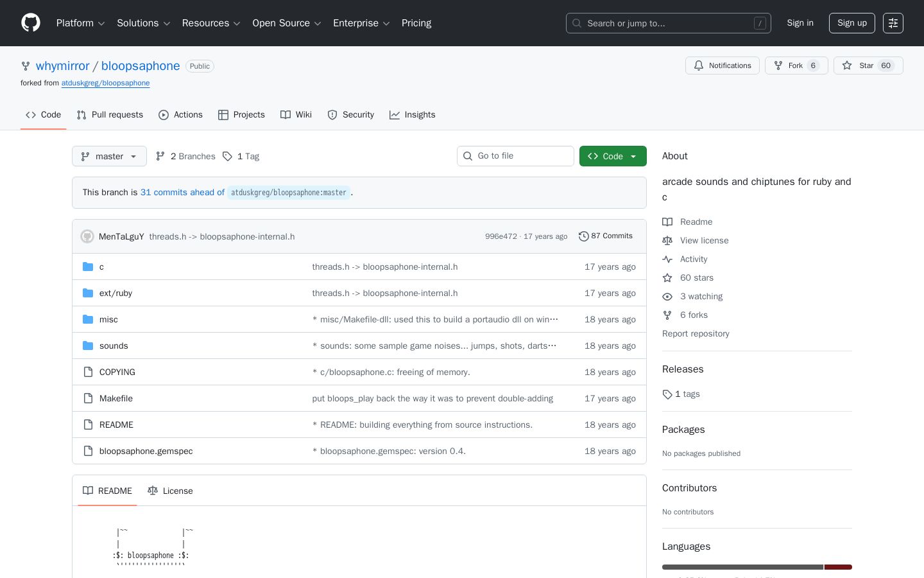924x578 pixels.
Task: Click the folder icon for misc
Action: pyautogui.click(x=88, y=319)
